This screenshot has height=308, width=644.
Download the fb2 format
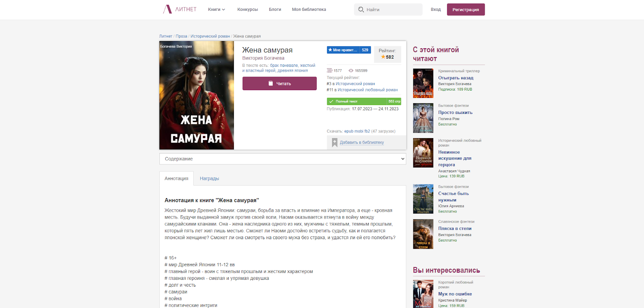[367, 131]
